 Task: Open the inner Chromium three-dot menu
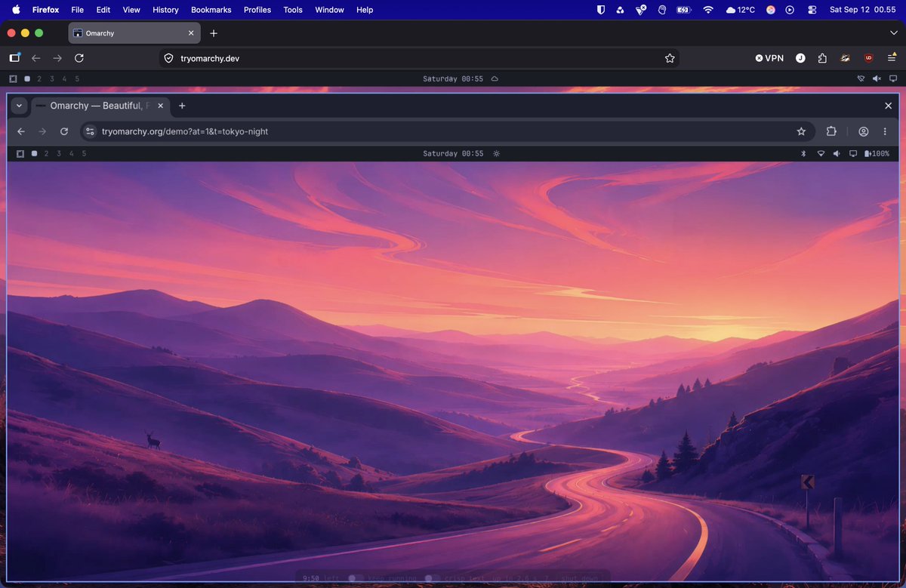[884, 131]
